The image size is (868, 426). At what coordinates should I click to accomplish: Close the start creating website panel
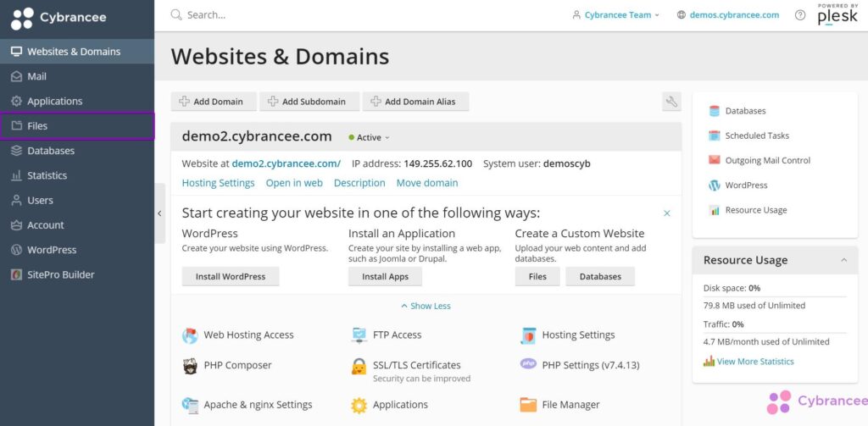coord(667,213)
